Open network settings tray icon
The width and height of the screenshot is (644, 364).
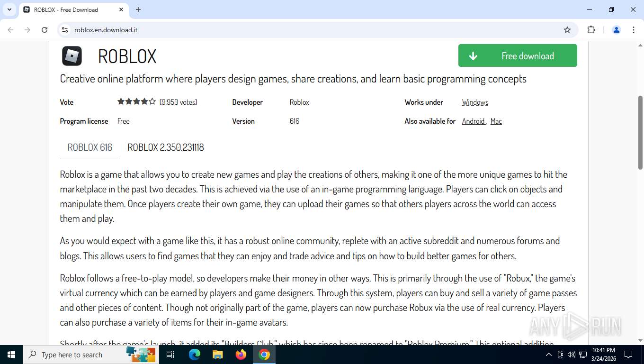click(x=583, y=355)
